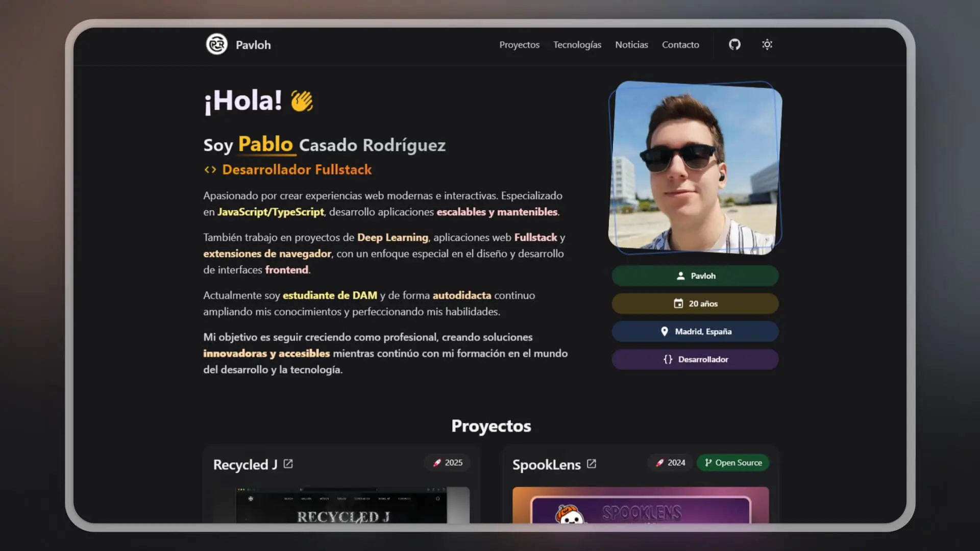The image size is (980, 551).
Task: Open the Proyectos menu item
Action: pyautogui.click(x=519, y=45)
